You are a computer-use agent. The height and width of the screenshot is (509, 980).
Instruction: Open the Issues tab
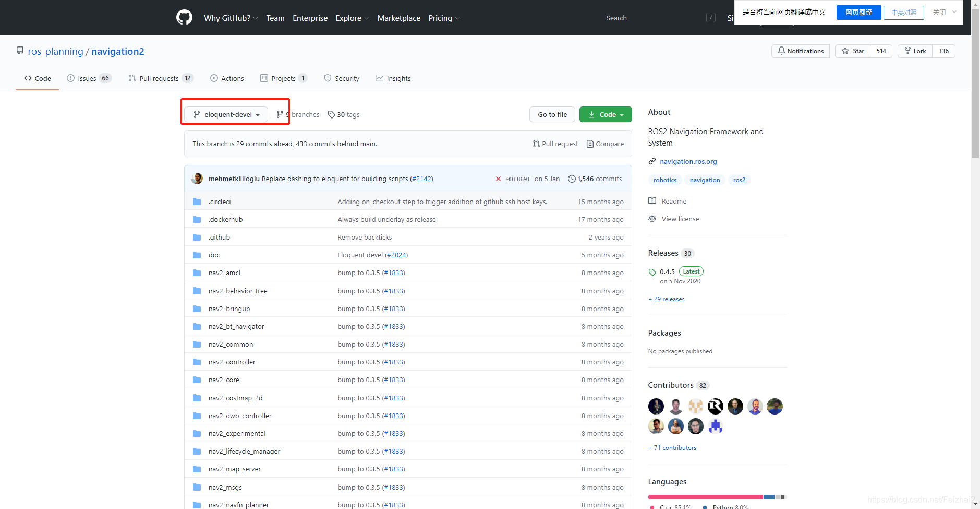pos(89,78)
